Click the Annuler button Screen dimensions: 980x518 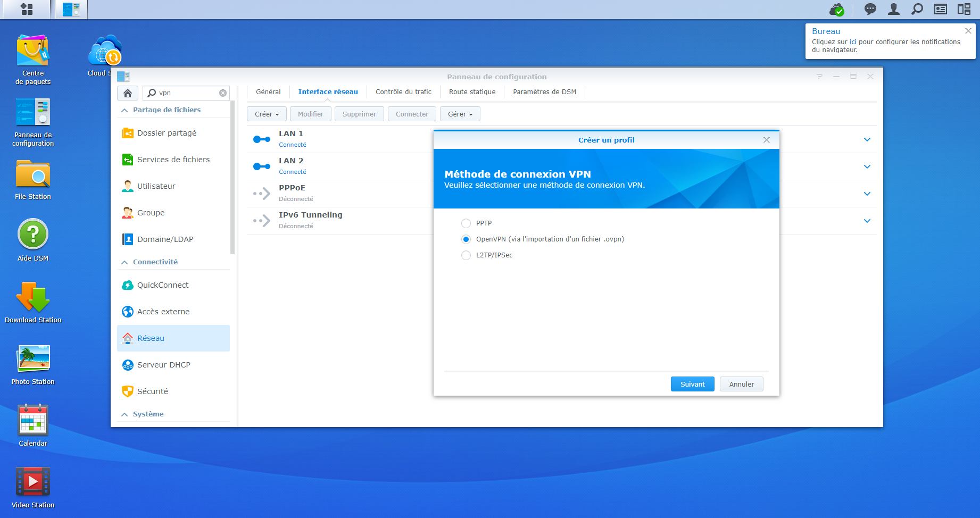[x=741, y=384]
